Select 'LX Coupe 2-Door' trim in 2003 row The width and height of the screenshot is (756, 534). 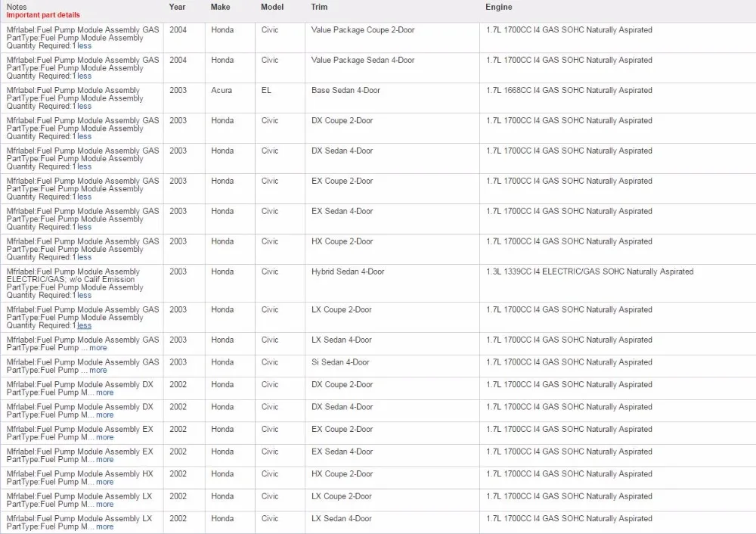click(x=342, y=309)
